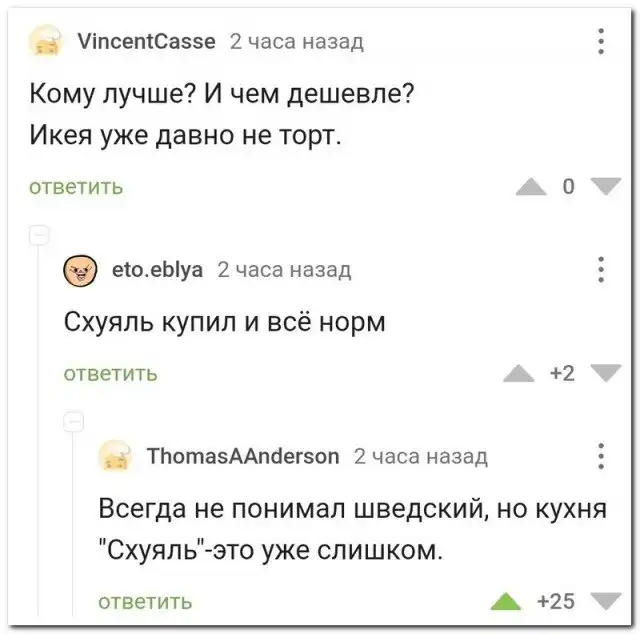
Task: Downvote ThomasAAnderson's comment
Action: click(x=603, y=601)
